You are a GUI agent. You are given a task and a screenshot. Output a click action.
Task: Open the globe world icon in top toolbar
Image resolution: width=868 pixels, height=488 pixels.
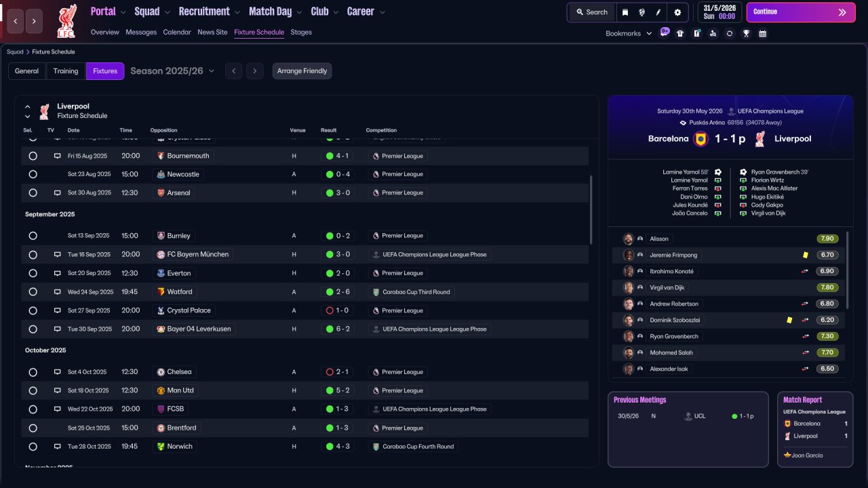[x=642, y=12]
